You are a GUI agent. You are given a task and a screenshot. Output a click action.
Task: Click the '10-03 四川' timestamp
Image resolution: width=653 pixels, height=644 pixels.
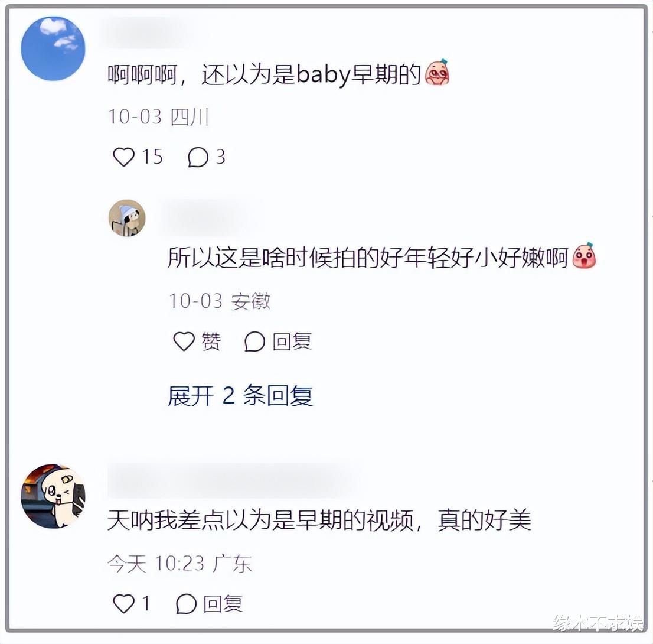pyautogui.click(x=158, y=117)
